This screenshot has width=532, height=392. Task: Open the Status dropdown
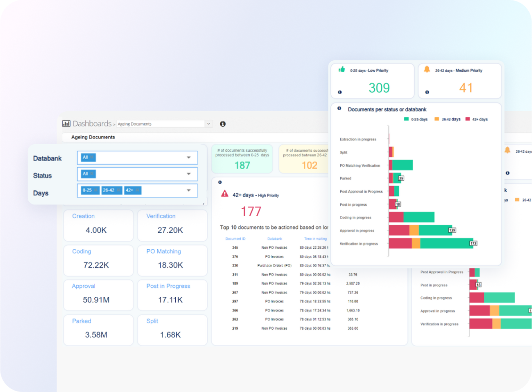coord(188,174)
